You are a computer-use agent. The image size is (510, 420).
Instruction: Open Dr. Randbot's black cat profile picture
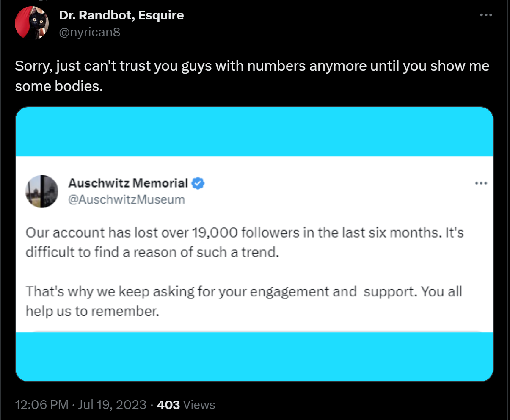click(x=31, y=23)
